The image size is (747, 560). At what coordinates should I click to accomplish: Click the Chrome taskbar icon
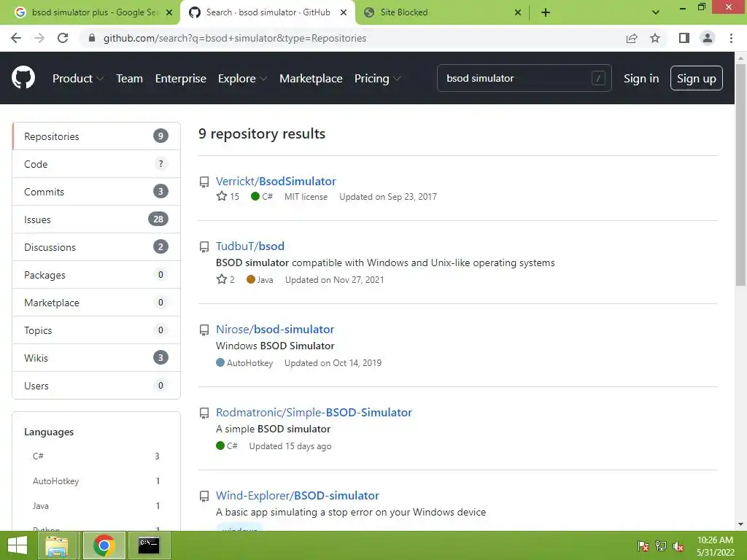(104, 545)
